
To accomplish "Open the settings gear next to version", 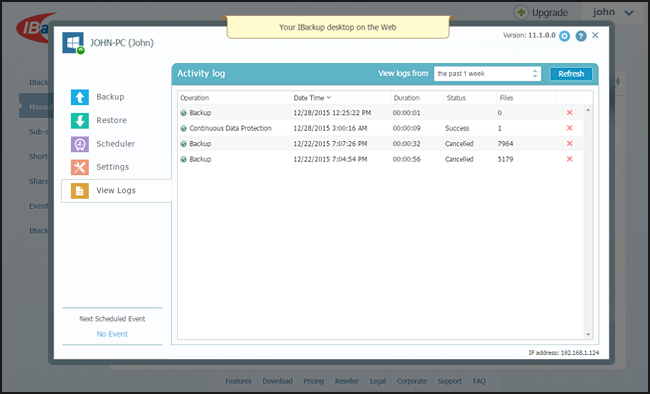I will (x=564, y=36).
